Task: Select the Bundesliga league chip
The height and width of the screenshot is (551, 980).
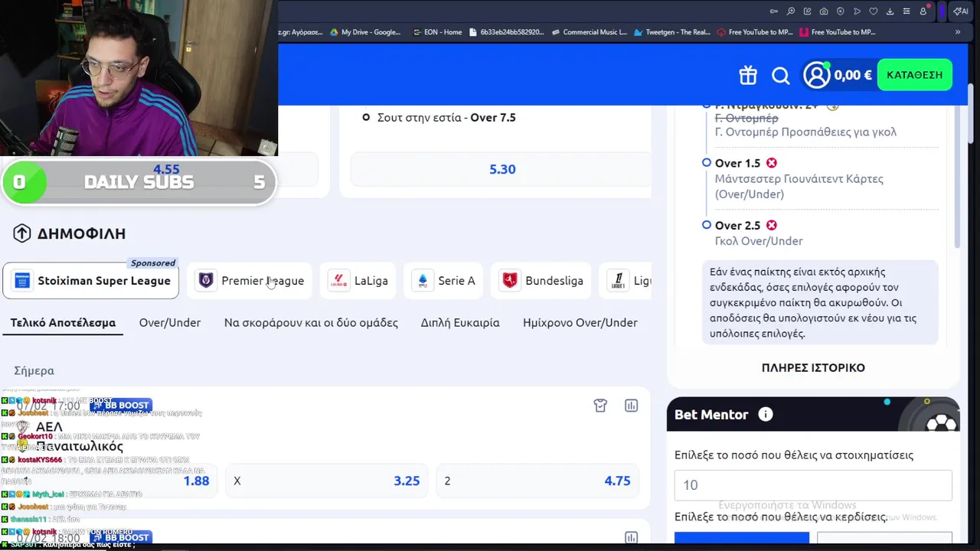Action: [543, 281]
